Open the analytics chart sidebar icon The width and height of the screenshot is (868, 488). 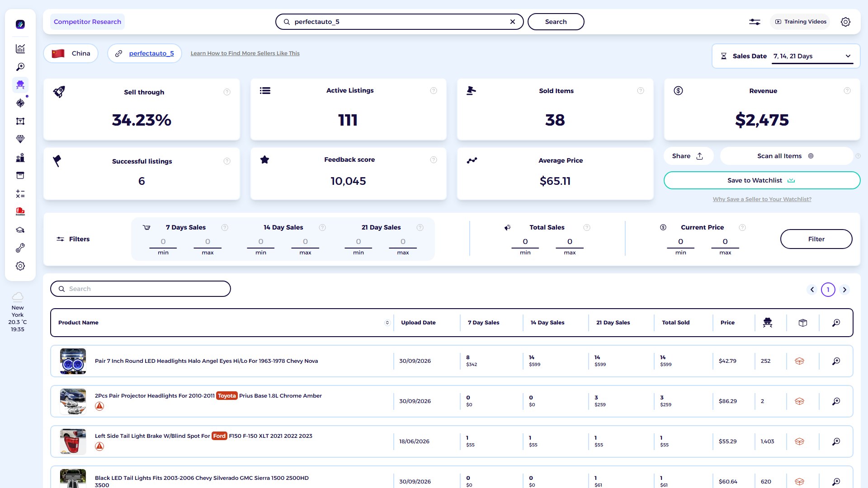tap(20, 49)
